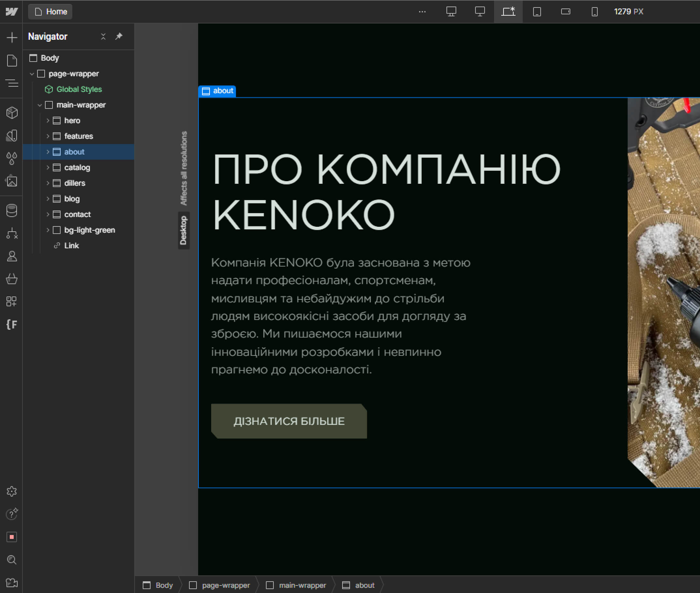This screenshot has width=700, height=593.
Task: Select the Link element in Navigator
Action: pos(79,245)
